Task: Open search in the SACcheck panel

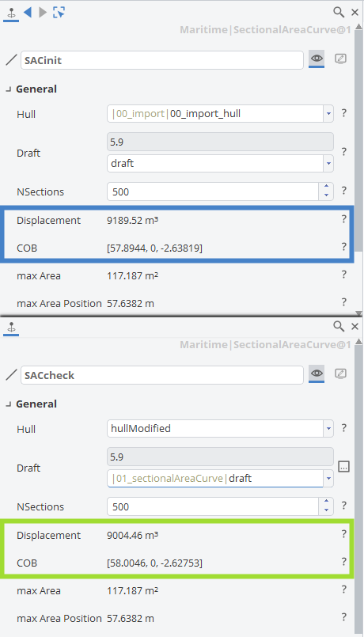Action: (339, 326)
